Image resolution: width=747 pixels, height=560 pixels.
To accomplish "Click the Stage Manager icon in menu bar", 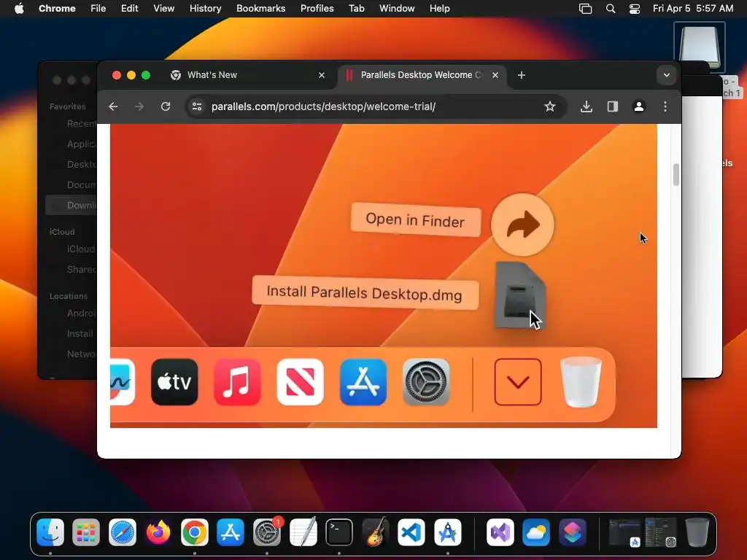I will 586,9.
